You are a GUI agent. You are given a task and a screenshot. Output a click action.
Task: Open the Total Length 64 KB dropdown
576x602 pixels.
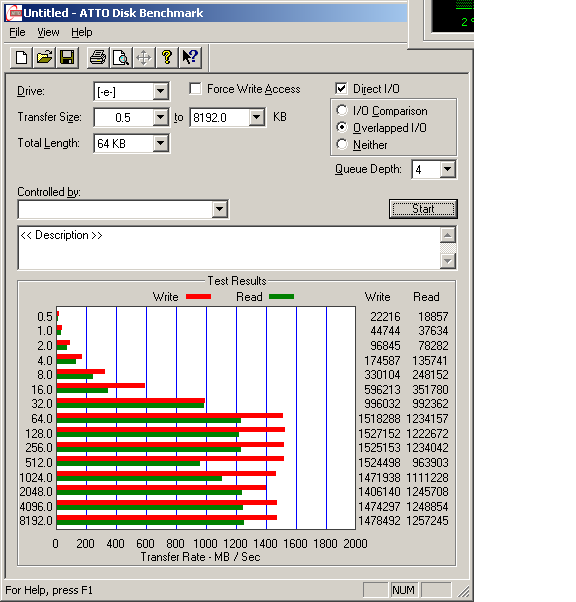click(161, 143)
